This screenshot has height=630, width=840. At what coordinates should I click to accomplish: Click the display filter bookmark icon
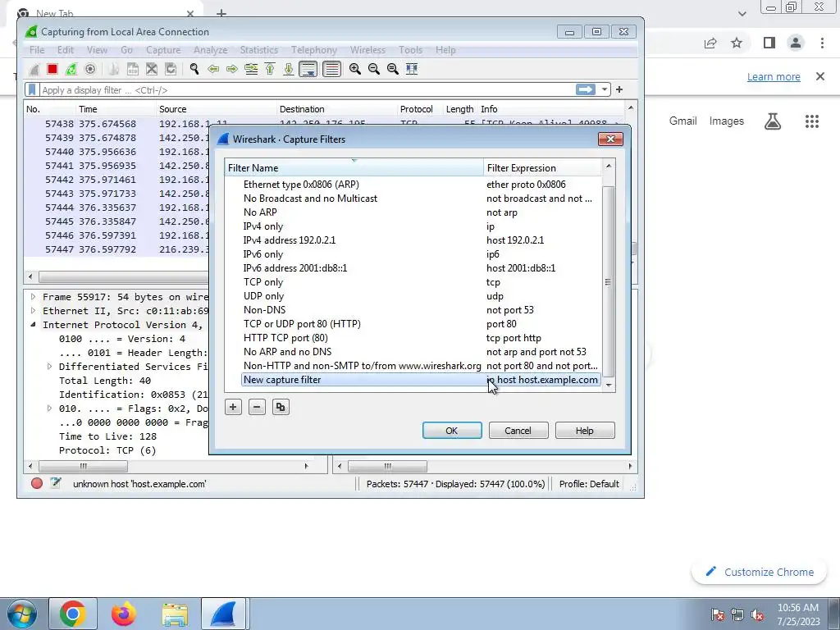32,89
